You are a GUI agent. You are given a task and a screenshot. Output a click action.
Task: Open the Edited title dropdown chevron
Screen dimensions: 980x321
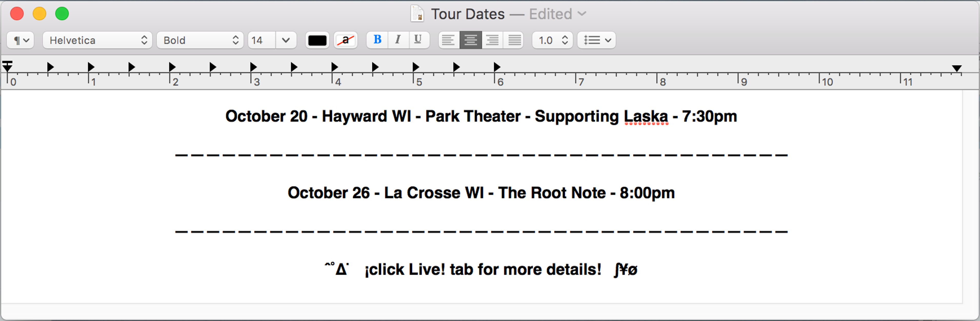click(582, 14)
